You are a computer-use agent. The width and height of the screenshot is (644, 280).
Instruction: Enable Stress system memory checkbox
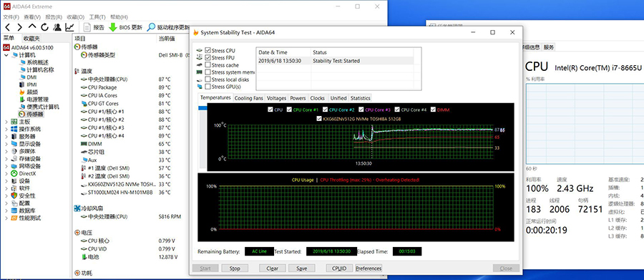click(x=208, y=72)
